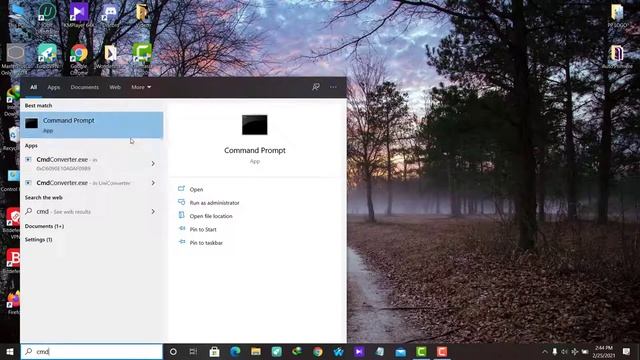Screen dimensions: 640x360
Task: Open Microsoft Store from the taskbar
Action: (x=214, y=351)
